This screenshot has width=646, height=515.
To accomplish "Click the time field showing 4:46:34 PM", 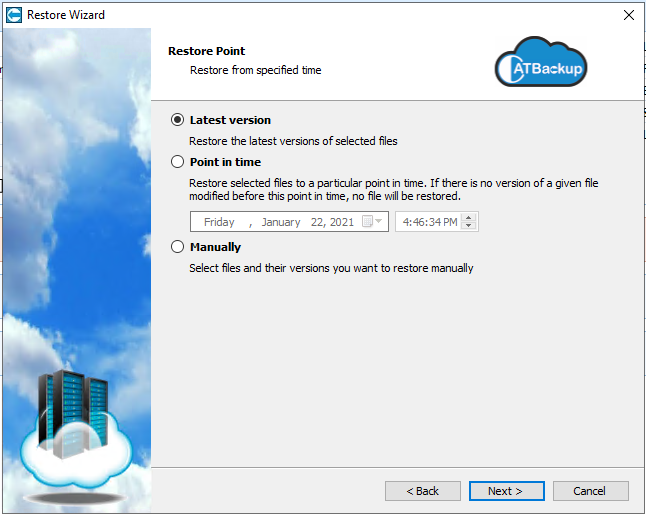I will coord(437,222).
